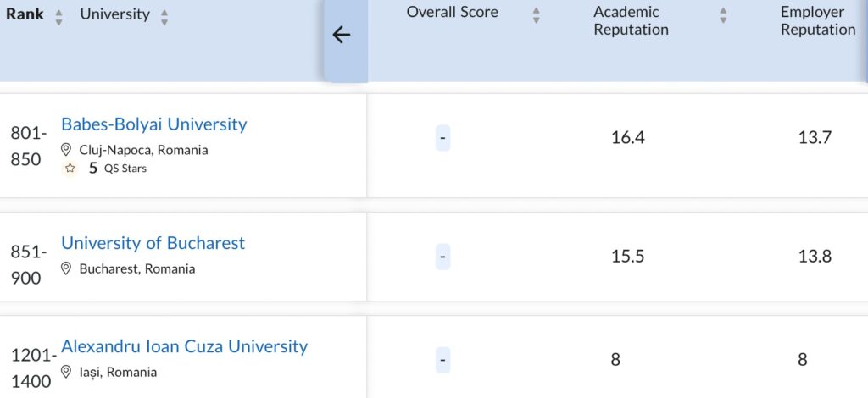Screen dimensions: 868x398
Task: Click University of Bucharest overall score dash
Action: [442, 256]
